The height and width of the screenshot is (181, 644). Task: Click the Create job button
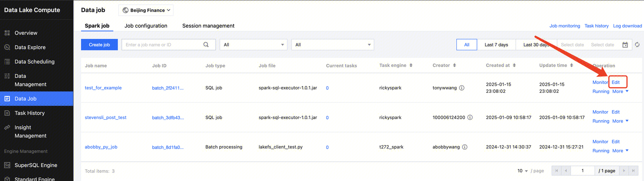click(99, 45)
